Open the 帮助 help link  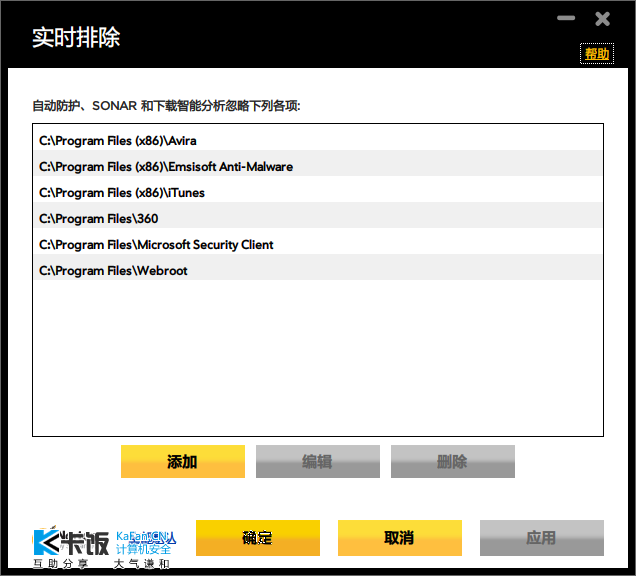(597, 54)
